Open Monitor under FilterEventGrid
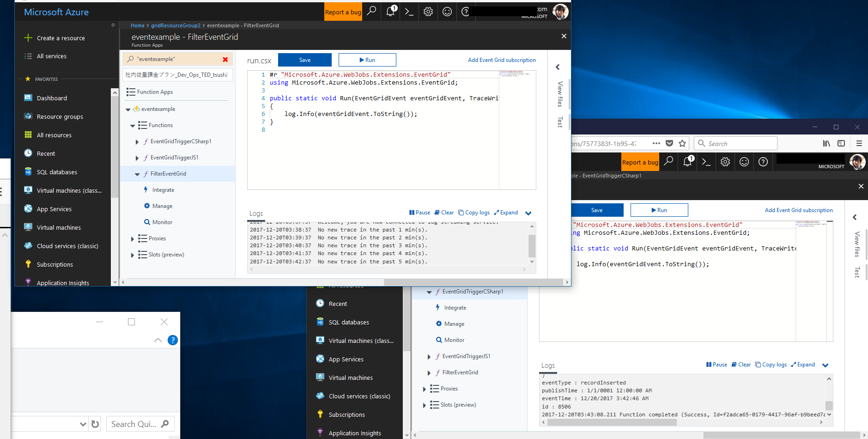The width and height of the screenshot is (868, 439). tap(162, 222)
